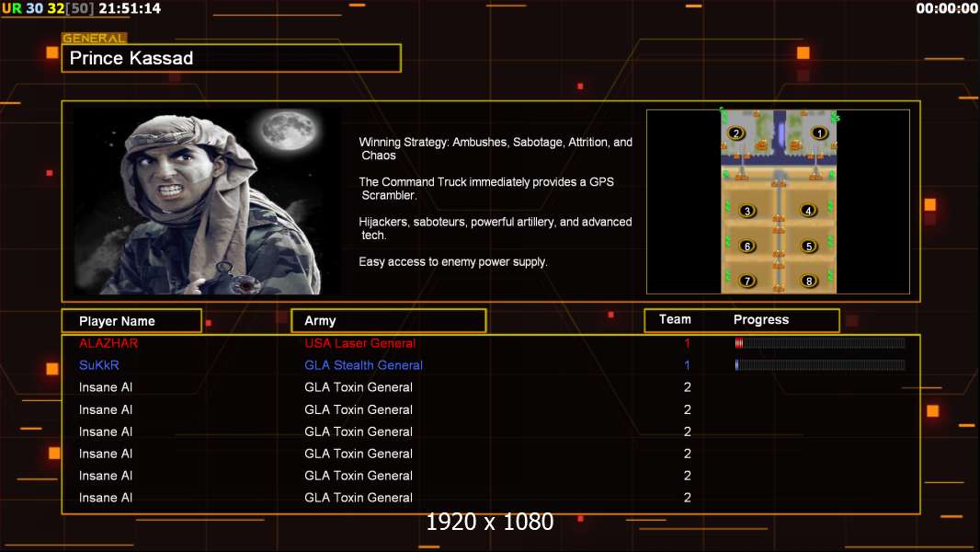
Task: Select the GENERAL label tab
Action: [x=95, y=38]
